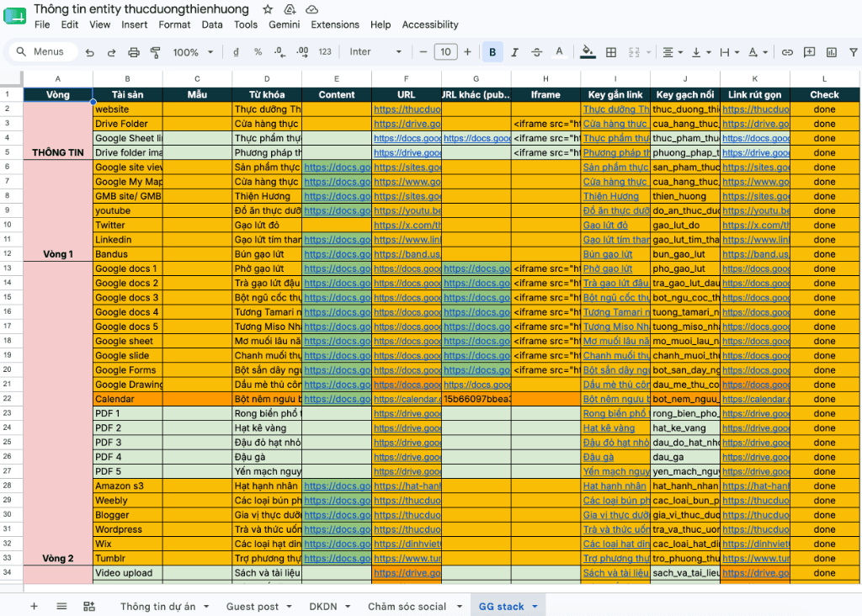This screenshot has height=616, width=862.
Task: Click the Merge cells icon
Action: click(x=634, y=52)
